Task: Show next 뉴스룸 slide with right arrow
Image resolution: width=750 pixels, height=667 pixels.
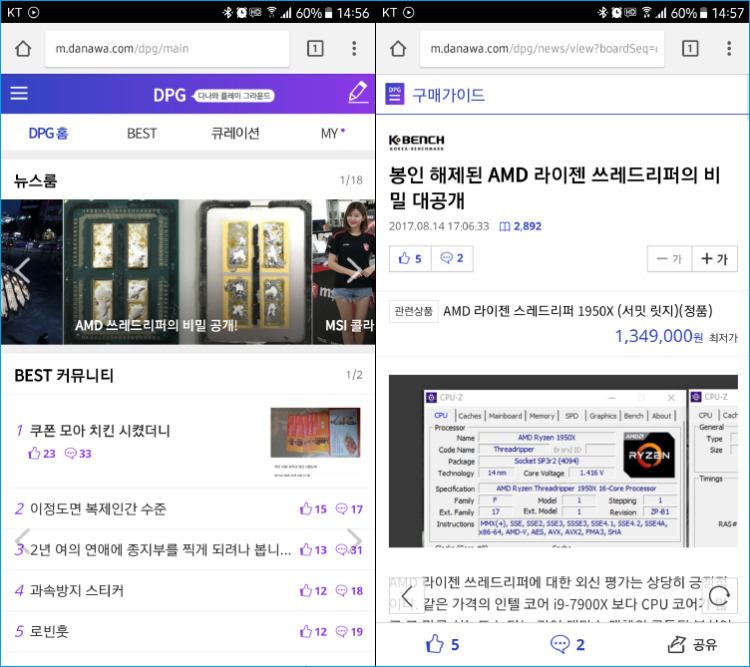Action: pyautogui.click(x=354, y=270)
